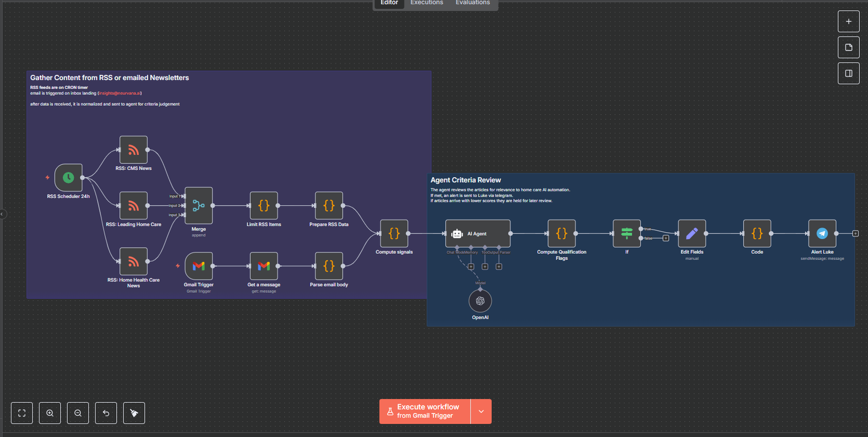Select the RSS: CMS News node
The image size is (868, 437).
(133, 150)
